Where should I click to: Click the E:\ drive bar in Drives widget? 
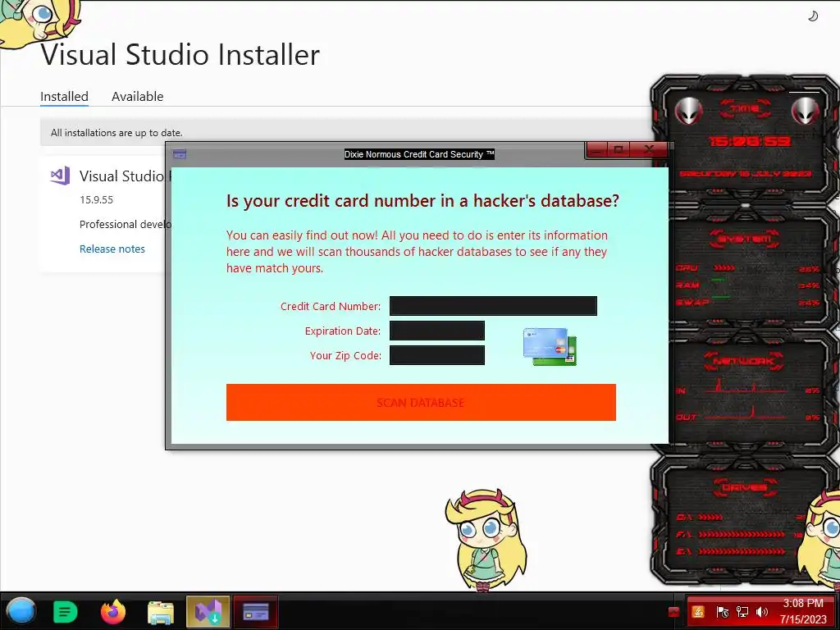tap(742, 551)
